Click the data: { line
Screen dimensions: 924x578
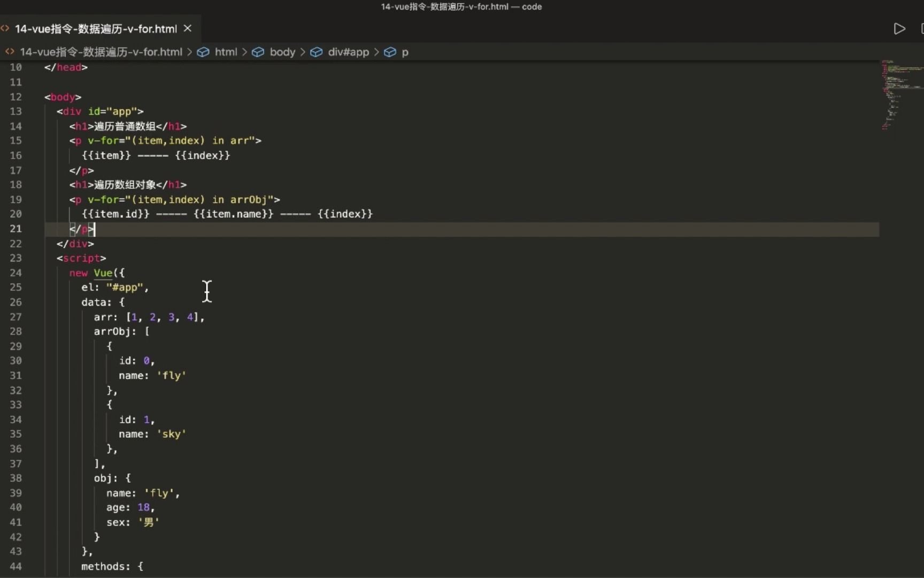point(103,302)
